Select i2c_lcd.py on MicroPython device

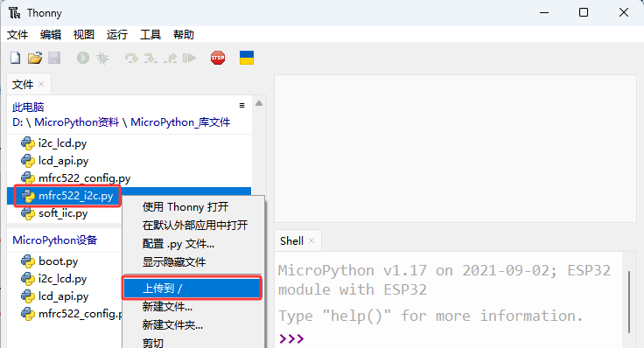coord(62,279)
